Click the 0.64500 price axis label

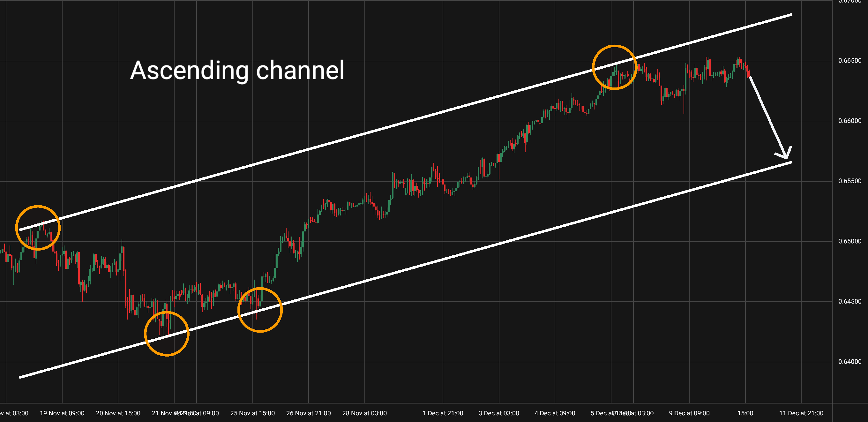coord(849,301)
